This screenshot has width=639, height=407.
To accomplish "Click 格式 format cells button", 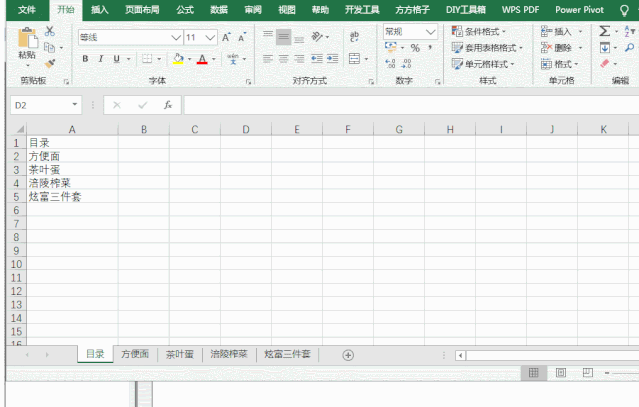I will (560, 64).
